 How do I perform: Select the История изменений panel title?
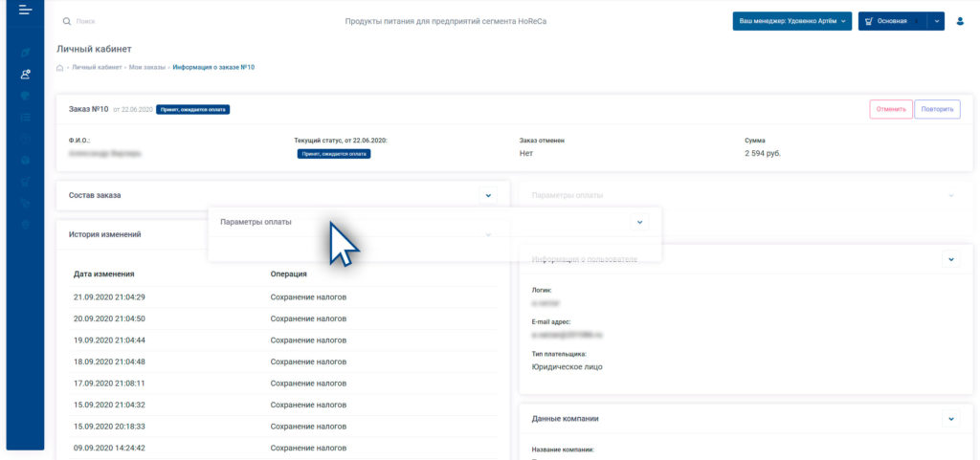[105, 234]
